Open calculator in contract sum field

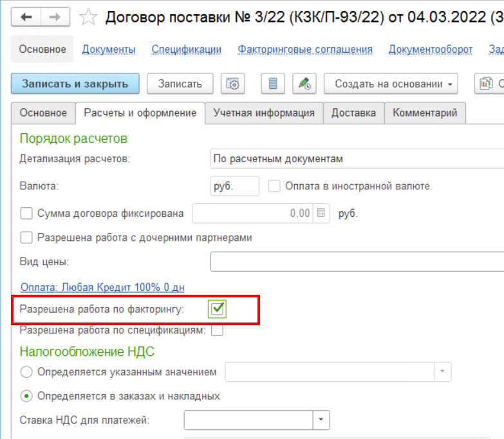[321, 213]
